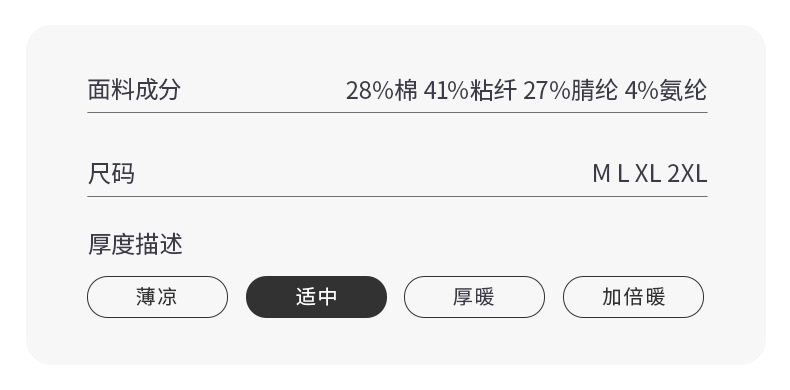The width and height of the screenshot is (790, 390).
Task: Click the 2XL size value
Action: [x=687, y=174]
